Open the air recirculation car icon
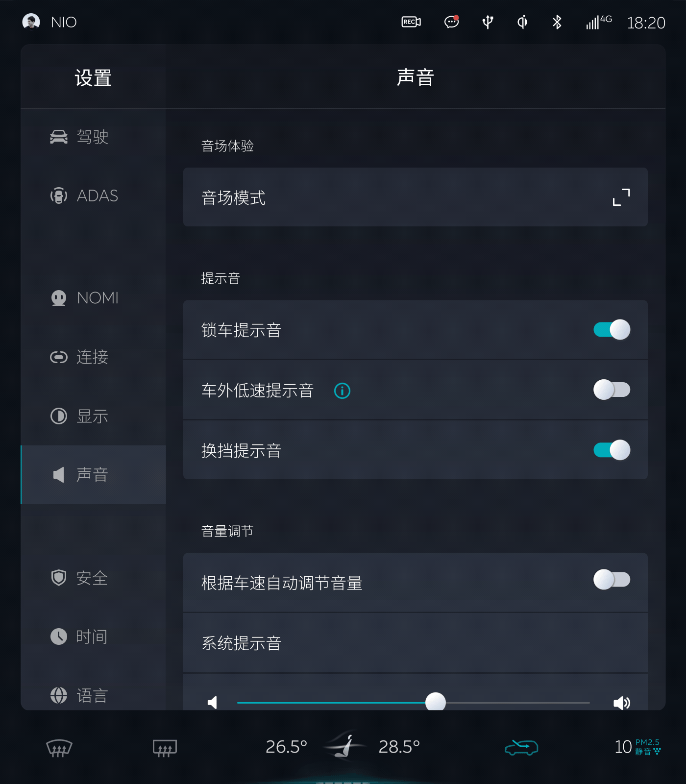Screen dimensions: 686x784 (521, 747)
